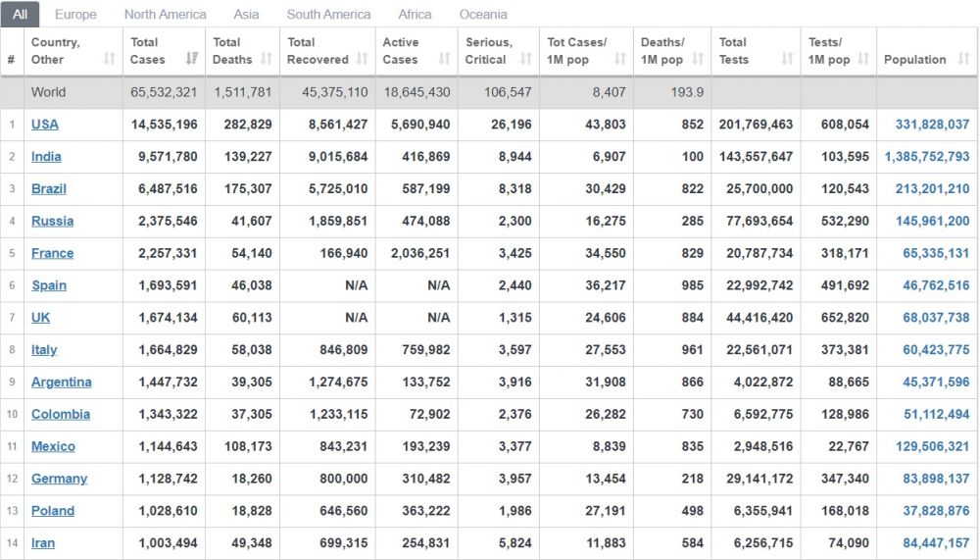The height and width of the screenshot is (560, 980).
Task: Switch to the Europe tab
Action: 75,15
